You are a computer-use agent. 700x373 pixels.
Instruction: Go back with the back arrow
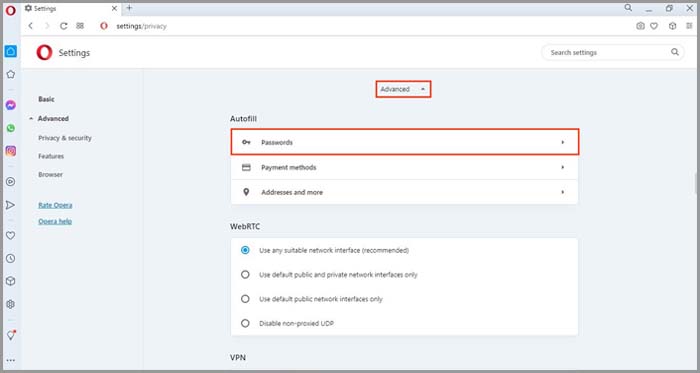[31, 26]
